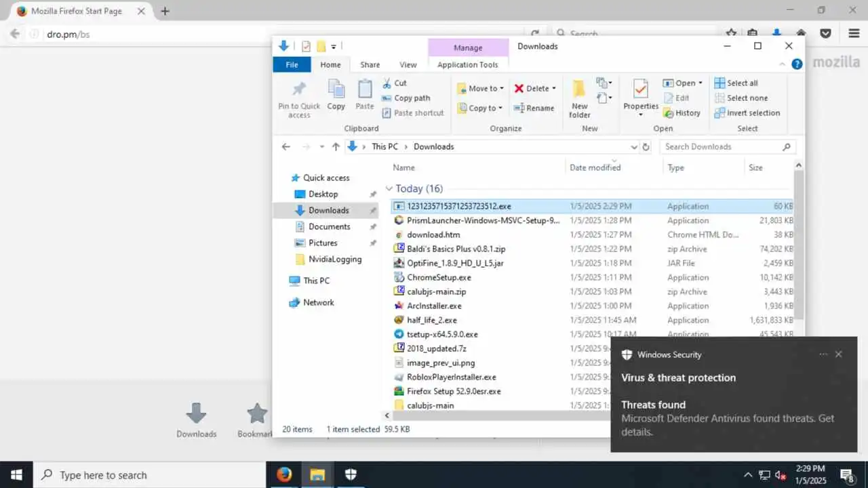Click Windows Security taskbar icon

351,474
